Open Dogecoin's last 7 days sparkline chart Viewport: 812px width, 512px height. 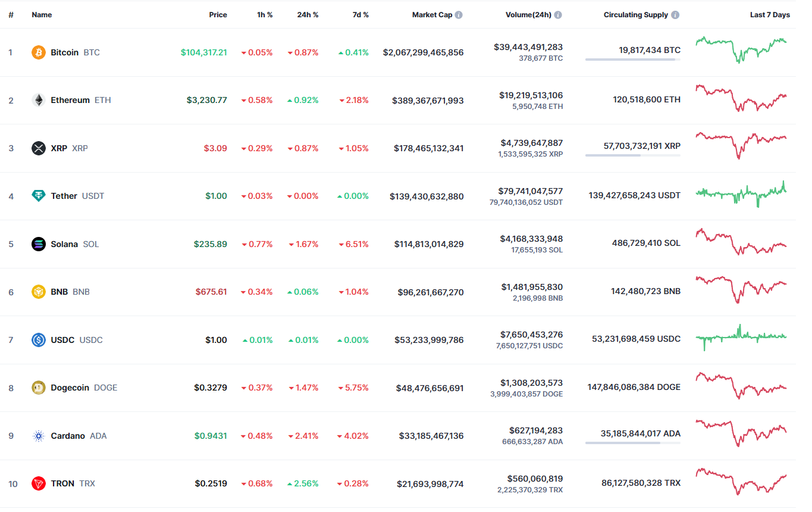[741, 386]
